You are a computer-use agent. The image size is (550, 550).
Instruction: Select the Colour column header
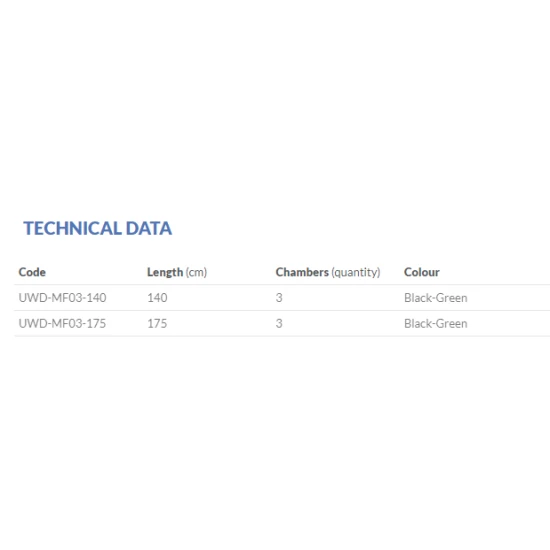[422, 272]
